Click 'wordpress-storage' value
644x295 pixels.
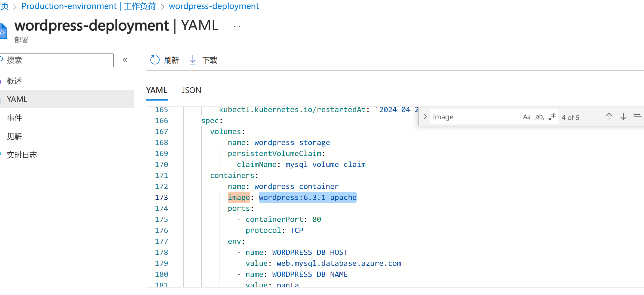[x=292, y=142]
